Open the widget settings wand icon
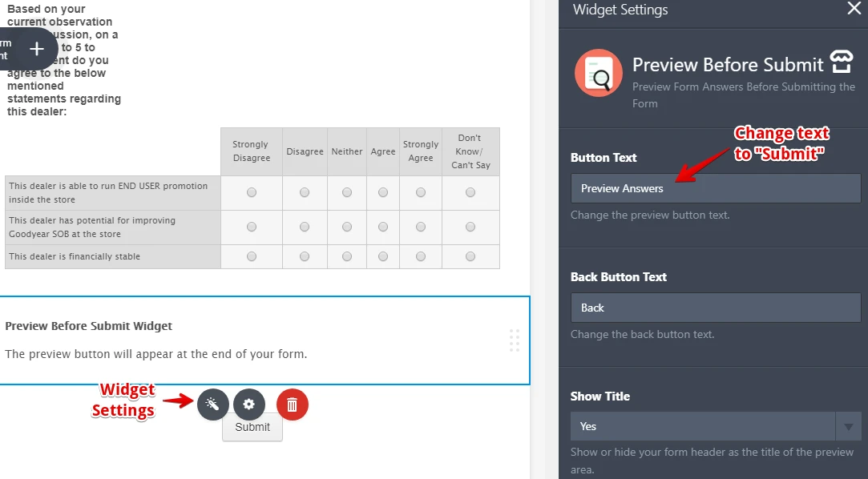This screenshot has height=479, width=868. [x=212, y=405]
